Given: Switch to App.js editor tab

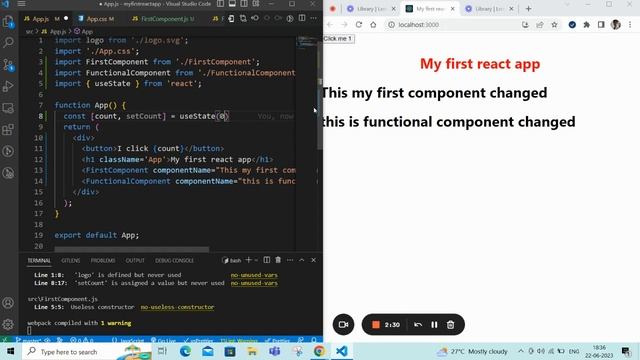Looking at the screenshot, I should tap(46, 19).
